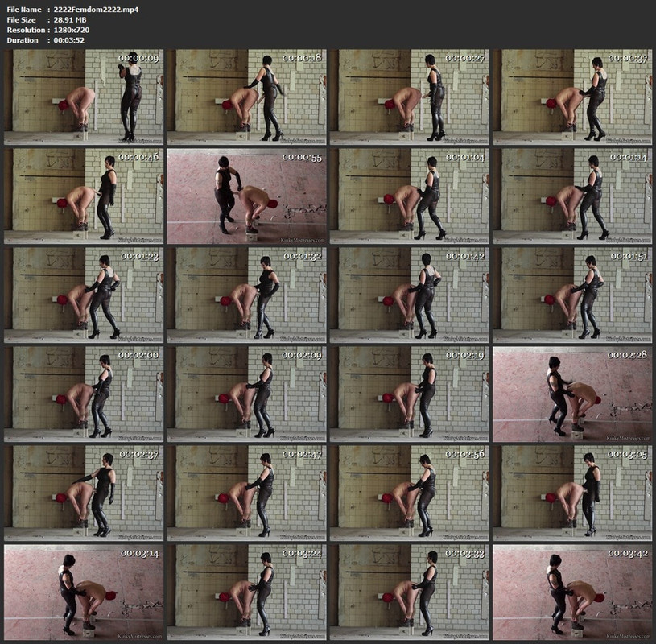656x644 pixels.
Task: Open the frame at timestamp 00:02:09
Action: coord(246,394)
